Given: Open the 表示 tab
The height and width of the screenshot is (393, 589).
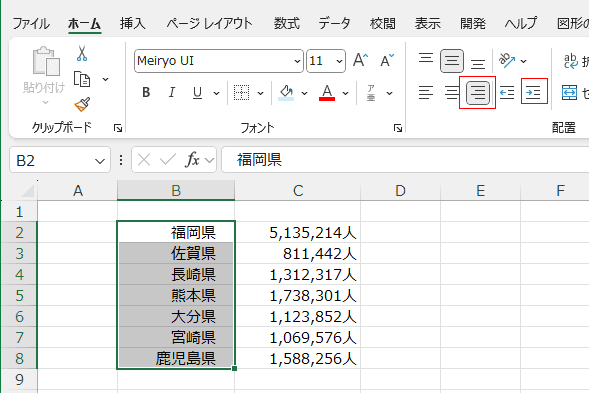Looking at the screenshot, I should click(427, 24).
